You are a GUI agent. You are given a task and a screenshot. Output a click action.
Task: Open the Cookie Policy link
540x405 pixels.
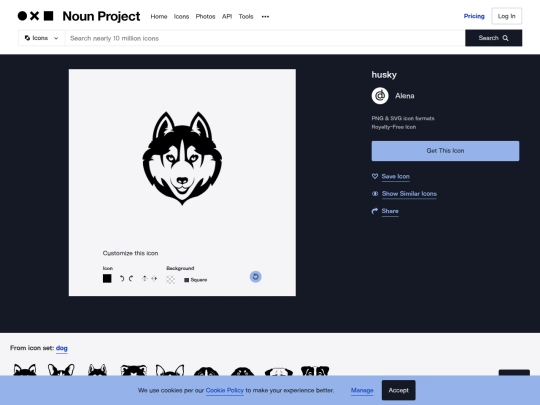(x=225, y=390)
